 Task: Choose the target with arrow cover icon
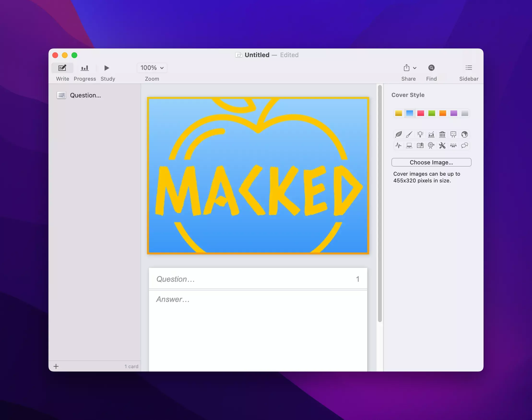[431, 145]
